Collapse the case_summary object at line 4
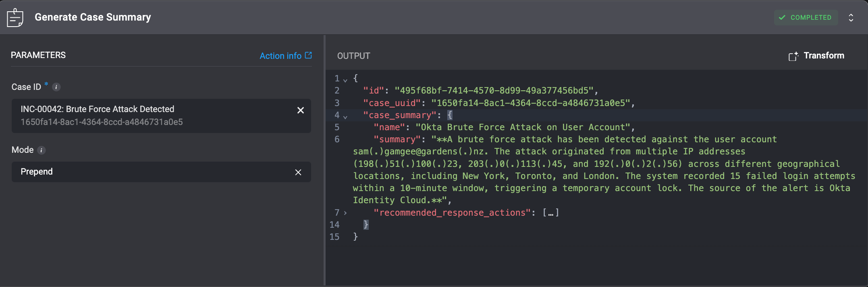 [x=345, y=116]
